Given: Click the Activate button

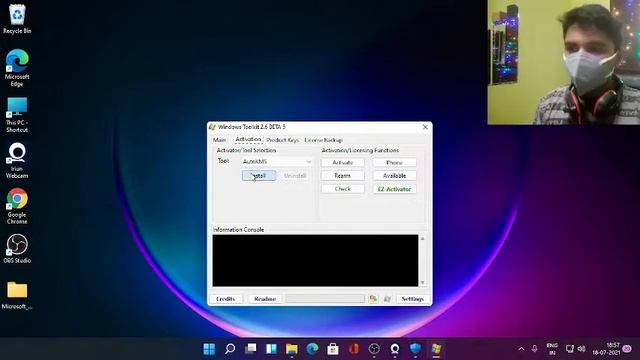Looking at the screenshot, I should pyautogui.click(x=342, y=162).
